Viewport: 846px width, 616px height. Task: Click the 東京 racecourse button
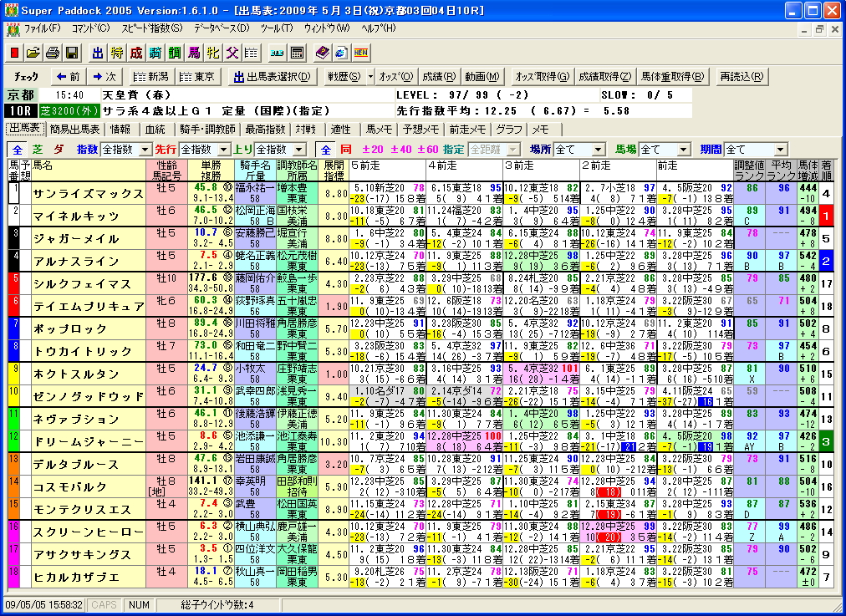(x=197, y=77)
